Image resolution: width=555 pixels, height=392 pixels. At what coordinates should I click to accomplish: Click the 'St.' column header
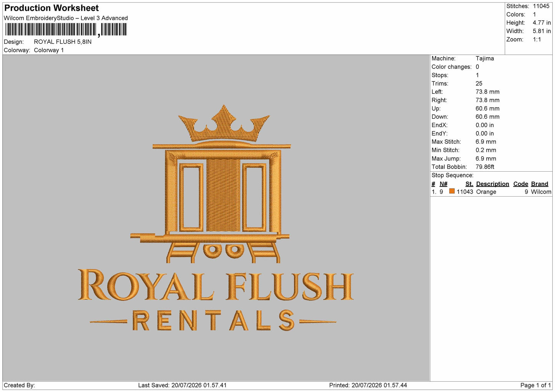pos(469,184)
